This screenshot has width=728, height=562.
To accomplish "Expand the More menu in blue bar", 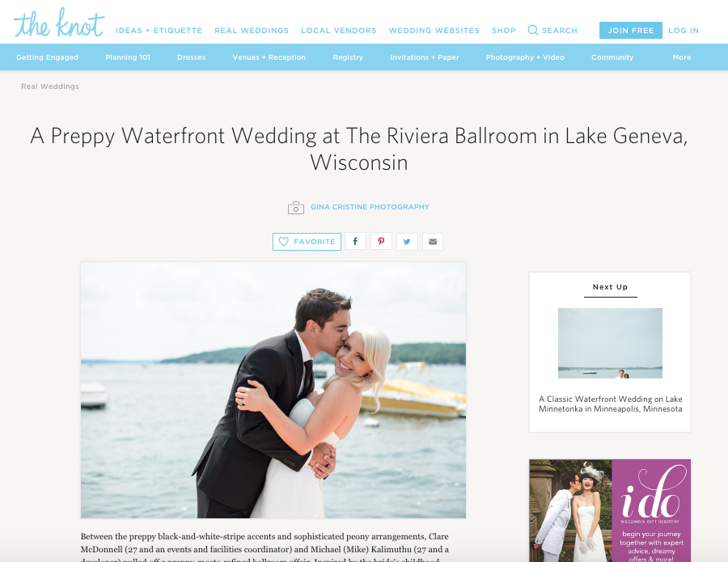I will pyautogui.click(x=682, y=57).
